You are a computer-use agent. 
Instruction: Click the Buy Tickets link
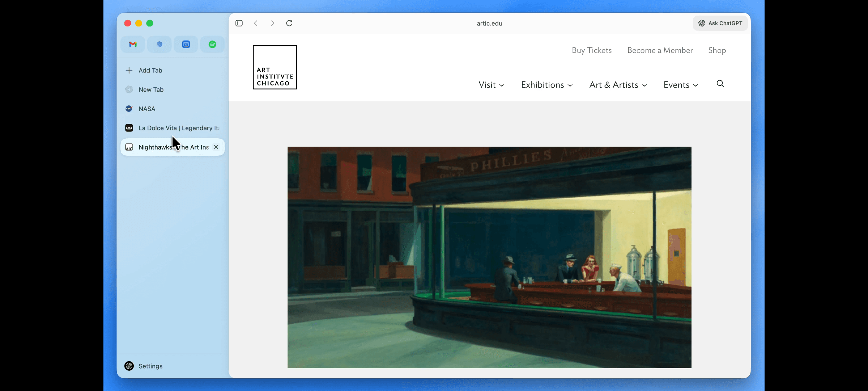592,50
